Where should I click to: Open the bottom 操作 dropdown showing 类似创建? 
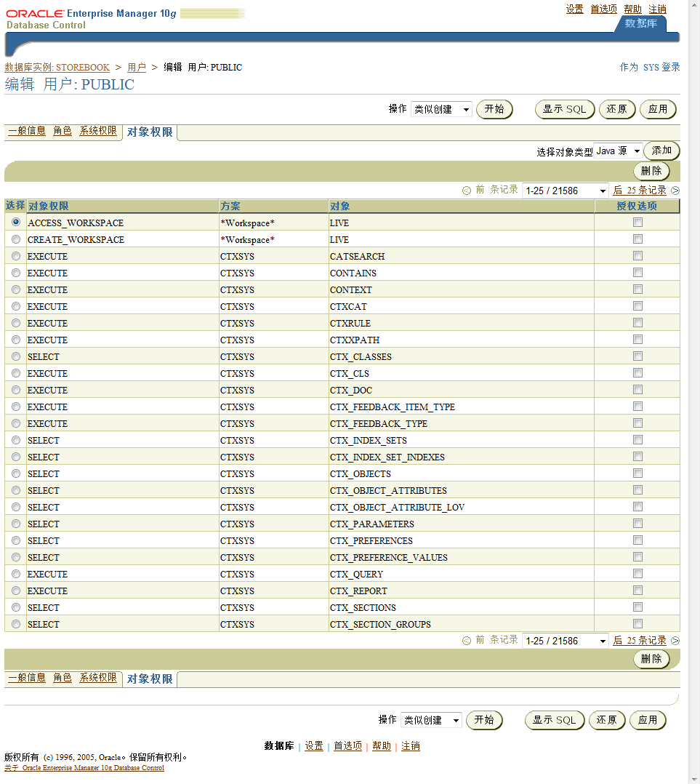431,720
